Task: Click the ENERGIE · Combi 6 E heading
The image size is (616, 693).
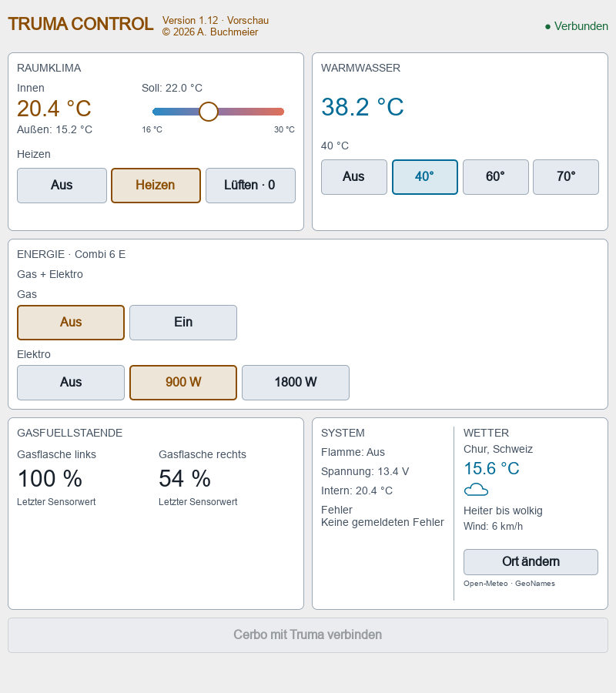Action: pos(71,255)
